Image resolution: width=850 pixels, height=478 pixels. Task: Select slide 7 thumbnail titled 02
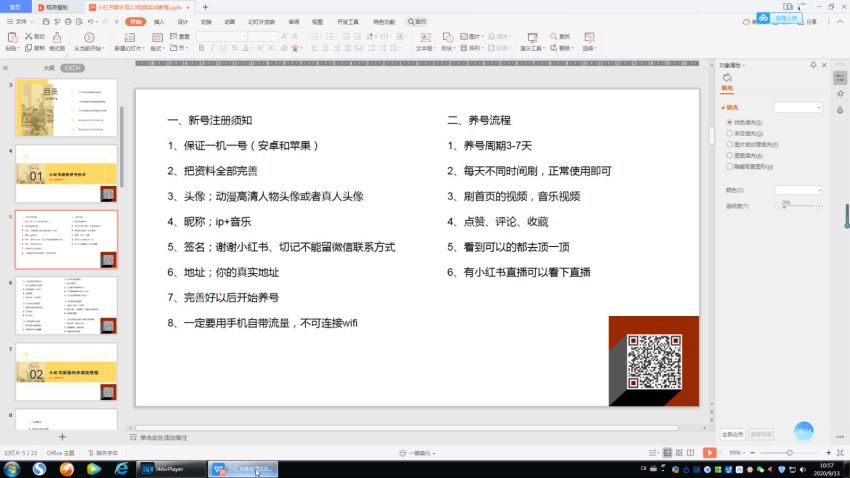tap(66, 372)
